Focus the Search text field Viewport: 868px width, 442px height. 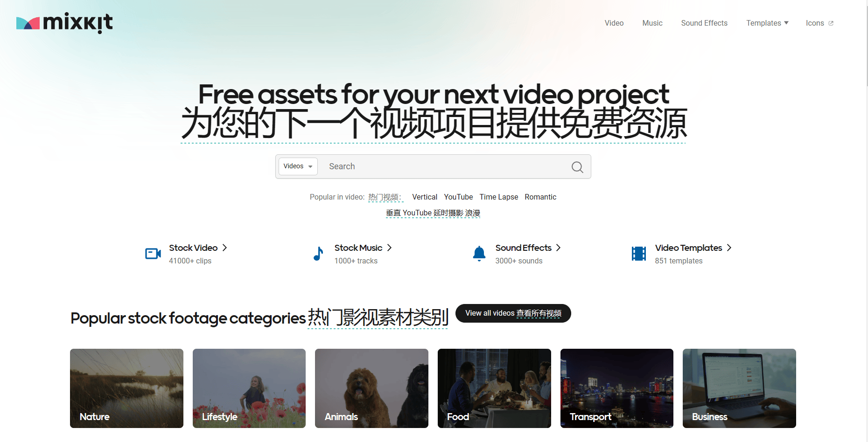(x=443, y=166)
